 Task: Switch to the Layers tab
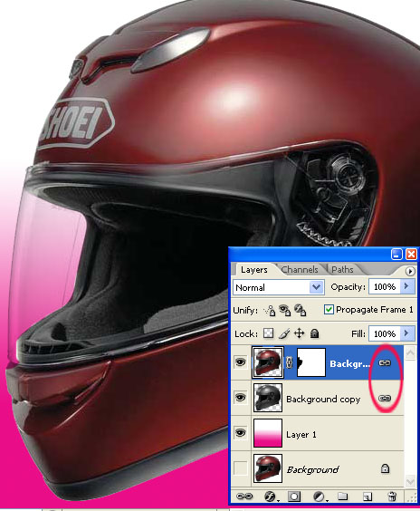pyautogui.click(x=254, y=270)
